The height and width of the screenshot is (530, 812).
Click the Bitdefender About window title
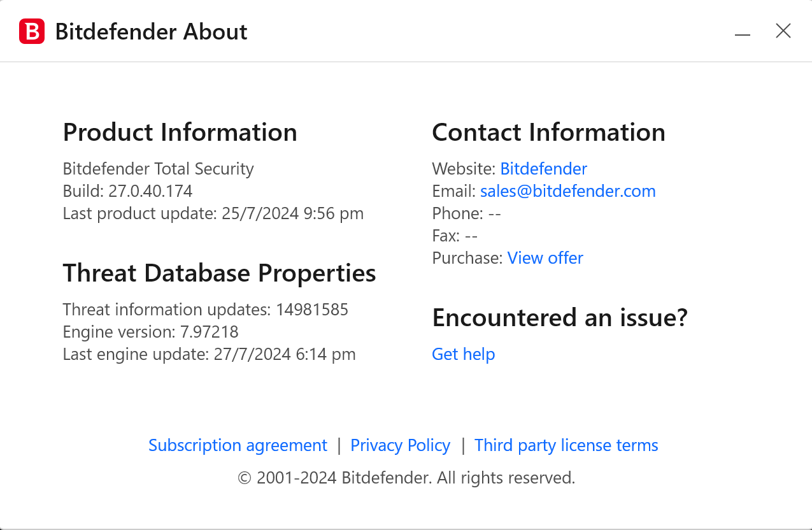[x=152, y=32]
